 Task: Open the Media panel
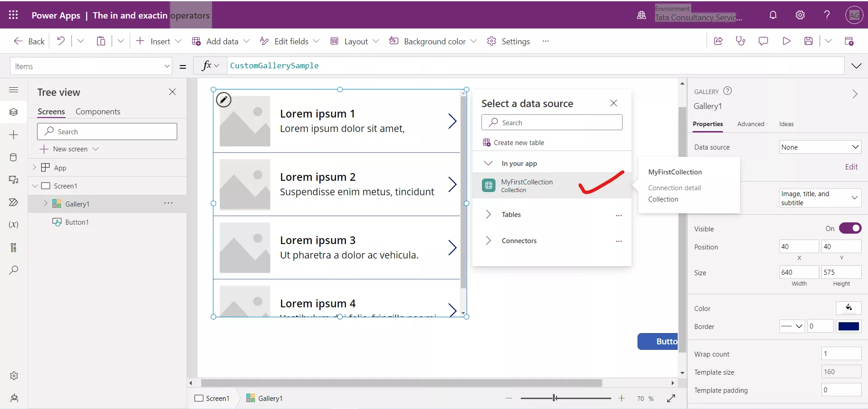tap(14, 180)
